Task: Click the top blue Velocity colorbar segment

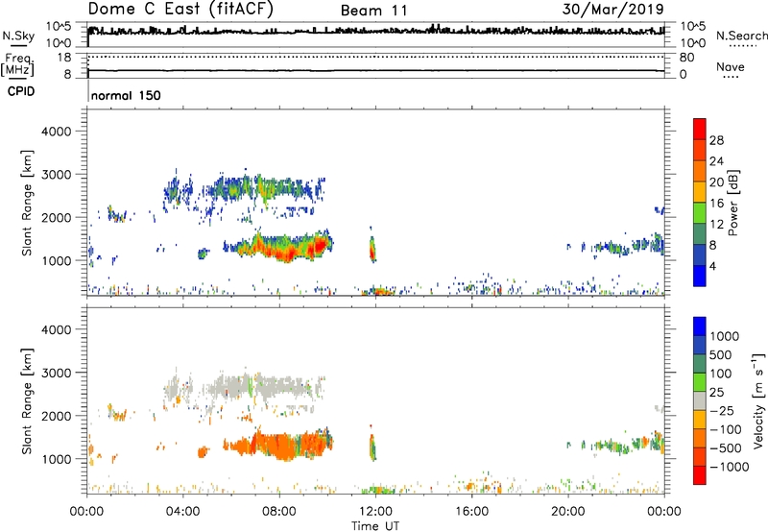Action: tap(700, 326)
